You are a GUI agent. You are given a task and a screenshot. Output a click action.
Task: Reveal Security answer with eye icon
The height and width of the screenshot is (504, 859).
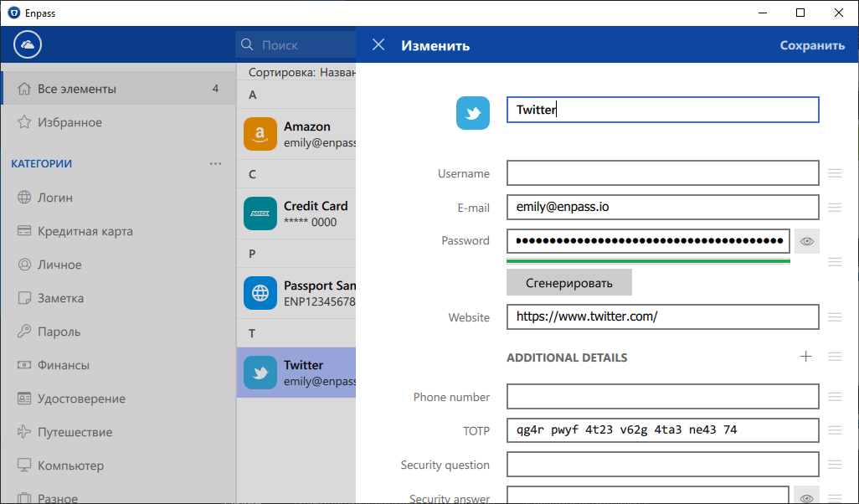(806, 496)
